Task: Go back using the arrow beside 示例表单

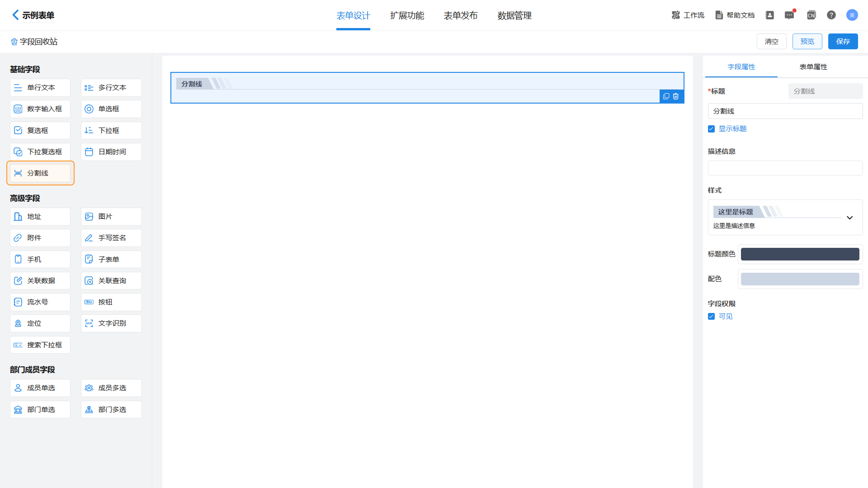Action: pos(15,15)
